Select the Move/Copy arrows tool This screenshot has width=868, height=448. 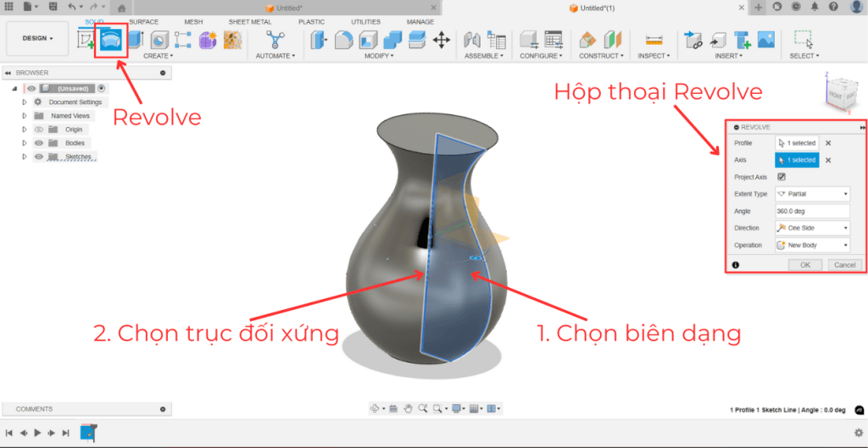pyautogui.click(x=442, y=40)
